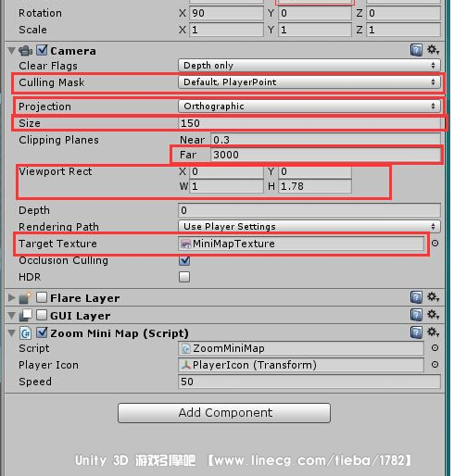454x476 pixels.
Task: Enable the GUI Layer component checkbox
Action: 42,315
